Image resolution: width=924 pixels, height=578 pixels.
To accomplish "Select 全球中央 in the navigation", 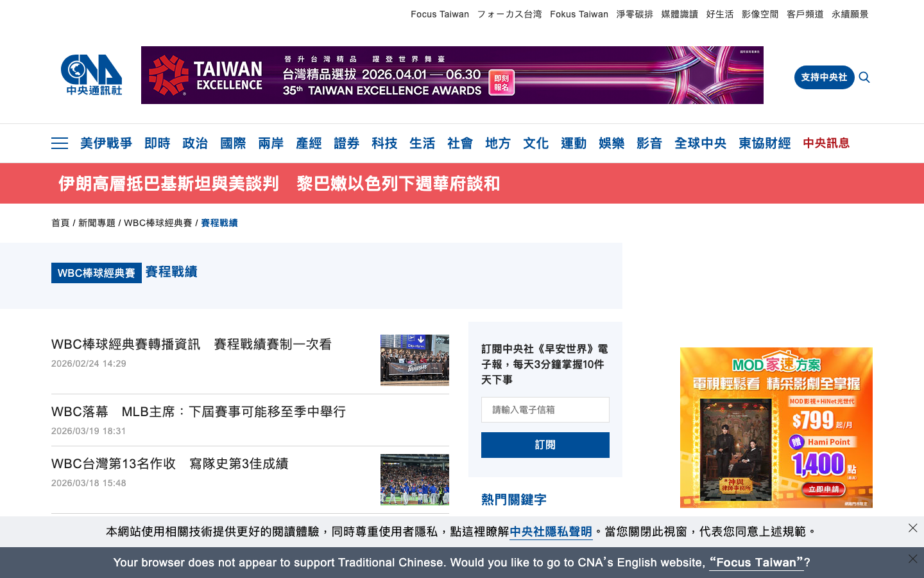I will click(700, 143).
